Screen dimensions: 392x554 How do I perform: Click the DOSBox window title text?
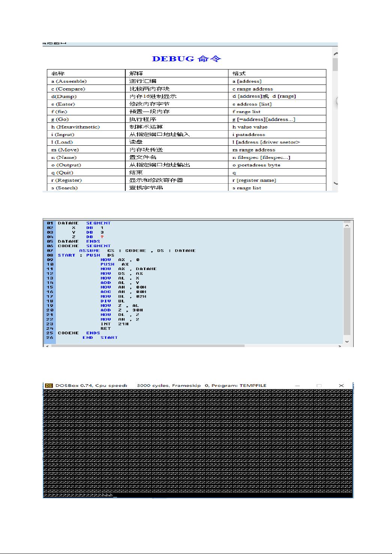[161, 385]
